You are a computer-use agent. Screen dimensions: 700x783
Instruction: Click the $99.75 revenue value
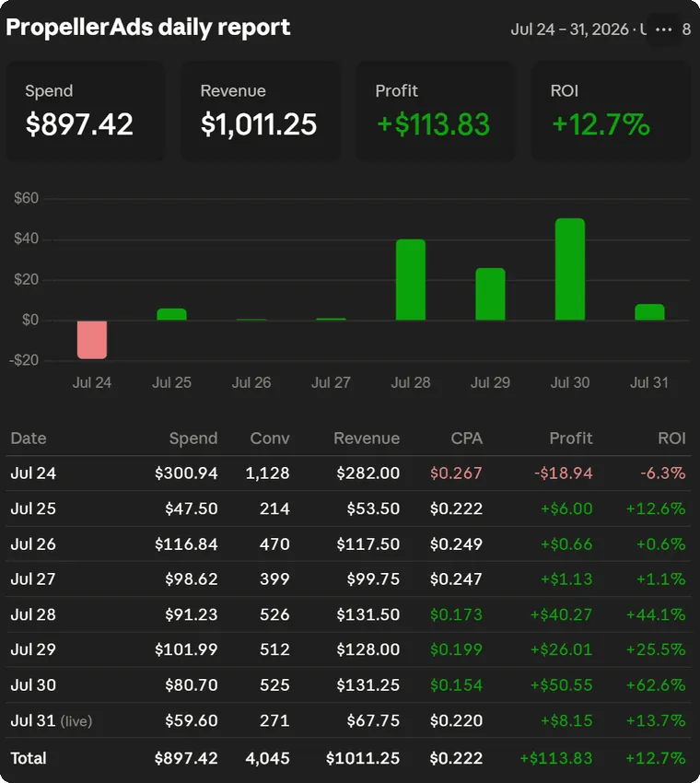coord(373,578)
